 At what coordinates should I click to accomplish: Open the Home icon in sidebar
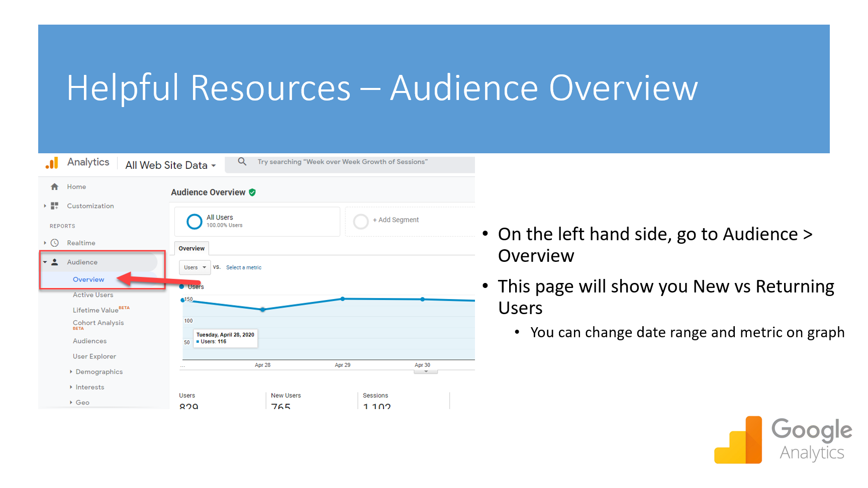54,186
